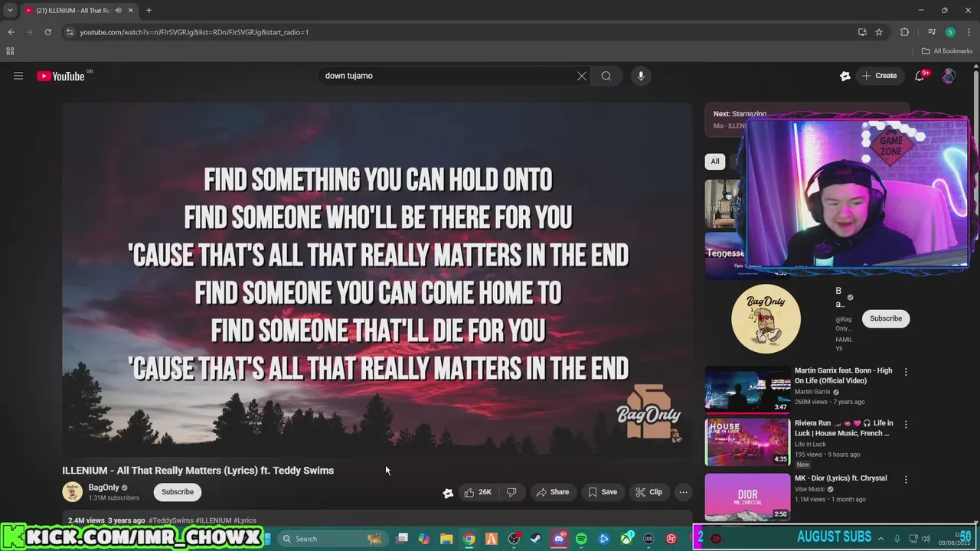This screenshot has width=980, height=551.
Task: Open Steam from the taskbar
Action: pyautogui.click(x=536, y=539)
